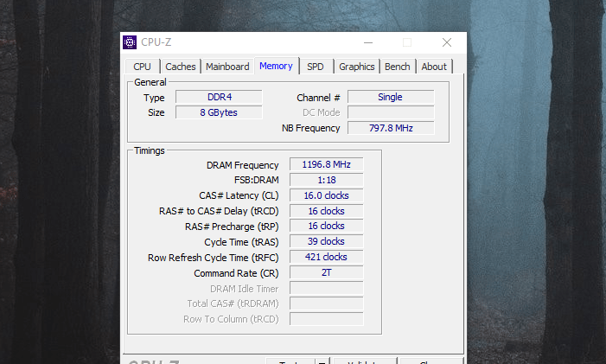Click the Row Refresh Cycle Time (tRFC) label
The width and height of the screenshot is (606, 364).
click(213, 258)
